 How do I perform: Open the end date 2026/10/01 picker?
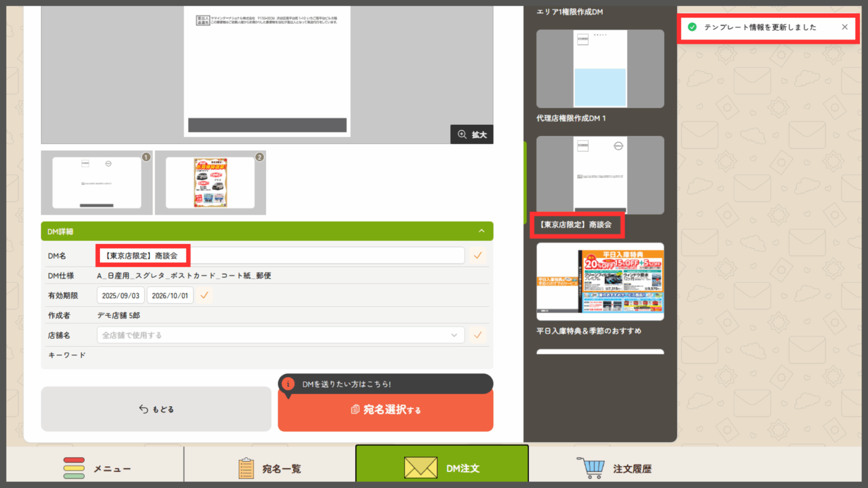(170, 296)
